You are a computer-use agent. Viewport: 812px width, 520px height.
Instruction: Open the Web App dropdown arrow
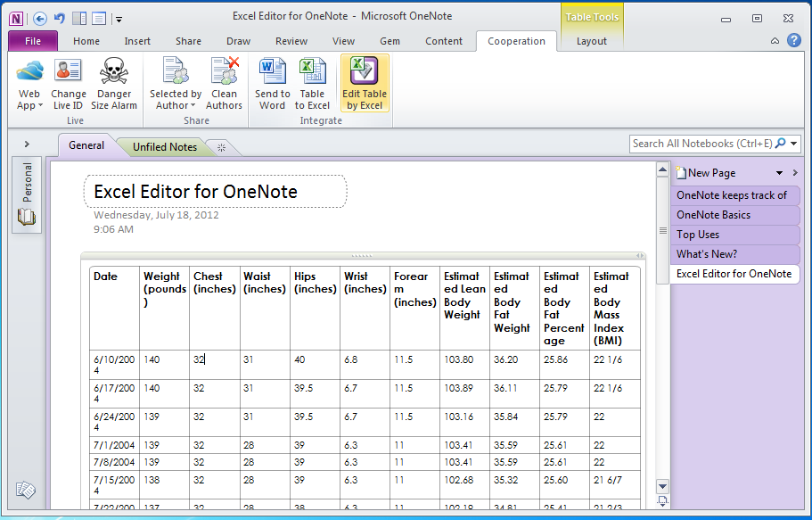coord(40,106)
